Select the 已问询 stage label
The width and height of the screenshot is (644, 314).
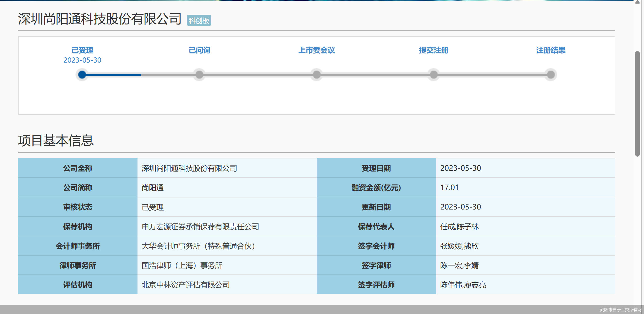tap(199, 50)
